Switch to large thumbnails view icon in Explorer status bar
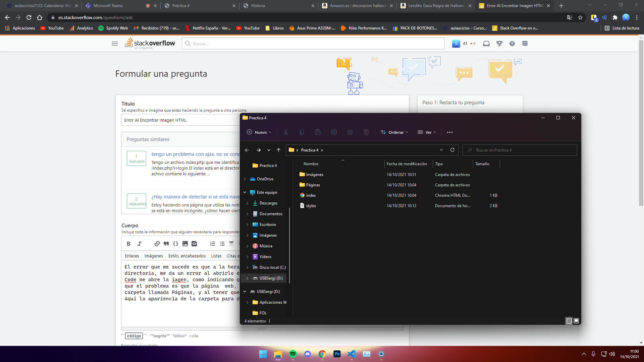 pyautogui.click(x=576, y=321)
